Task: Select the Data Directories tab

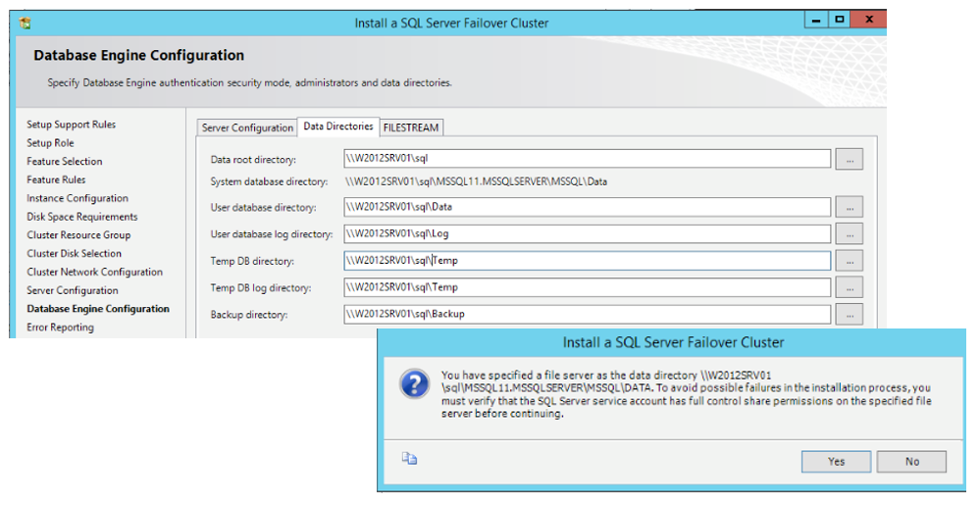Action: pyautogui.click(x=338, y=126)
